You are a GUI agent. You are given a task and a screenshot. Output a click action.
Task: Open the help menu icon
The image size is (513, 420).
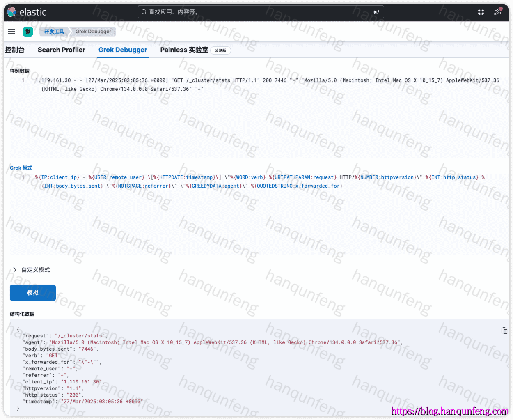pyautogui.click(x=481, y=12)
